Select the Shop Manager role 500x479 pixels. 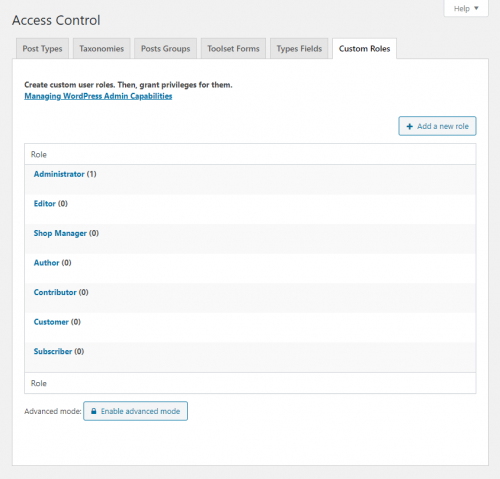[60, 233]
